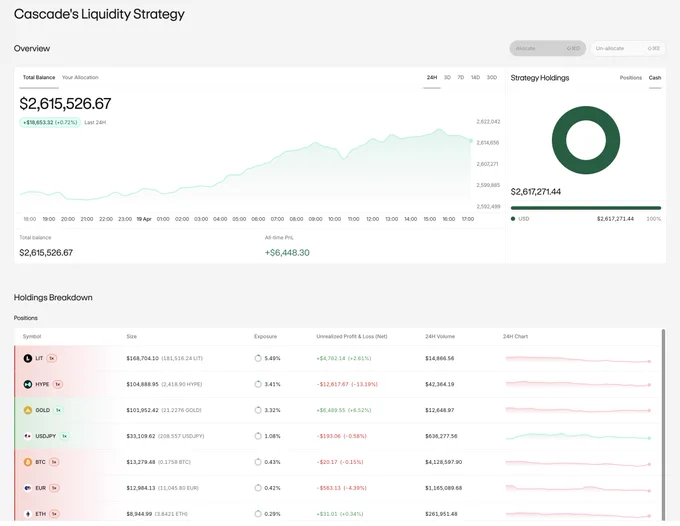Click the LIT size $168,704.10
Screen dimensions: 680x526
[x=142, y=358]
